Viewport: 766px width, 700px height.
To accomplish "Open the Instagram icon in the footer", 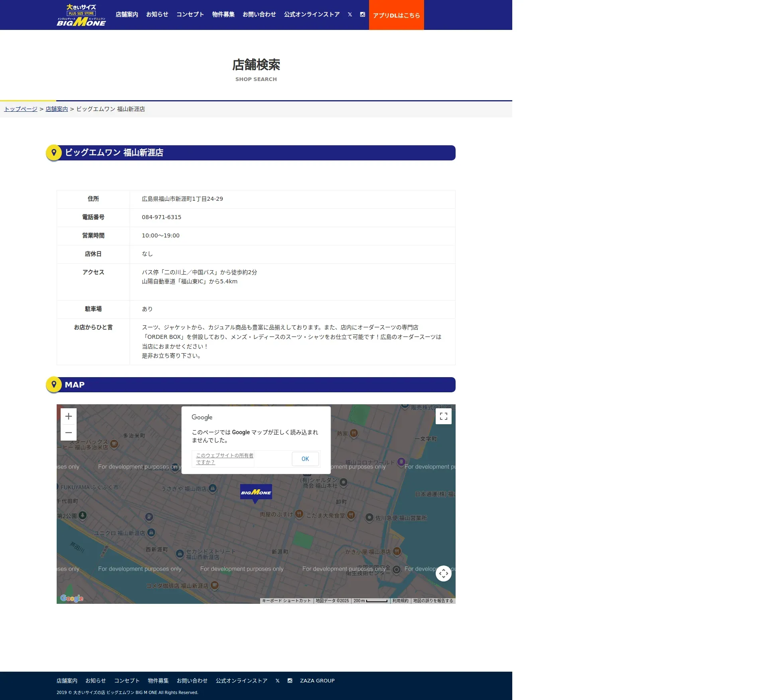I will (290, 680).
